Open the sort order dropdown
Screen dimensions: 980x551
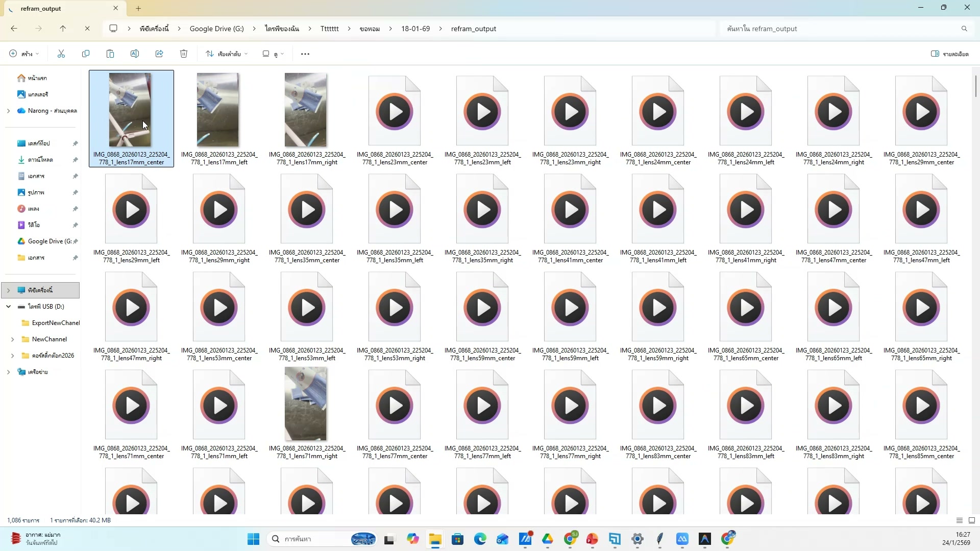(227, 54)
